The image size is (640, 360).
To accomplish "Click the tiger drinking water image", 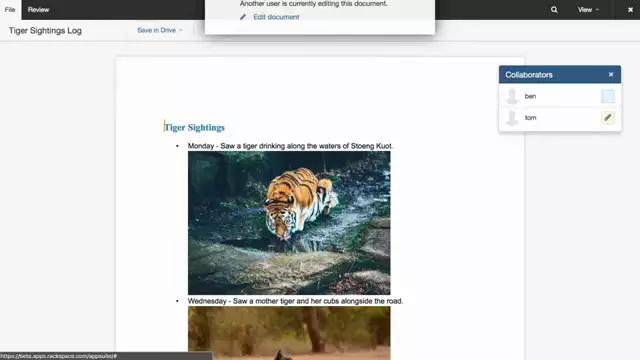I will coord(289,223).
